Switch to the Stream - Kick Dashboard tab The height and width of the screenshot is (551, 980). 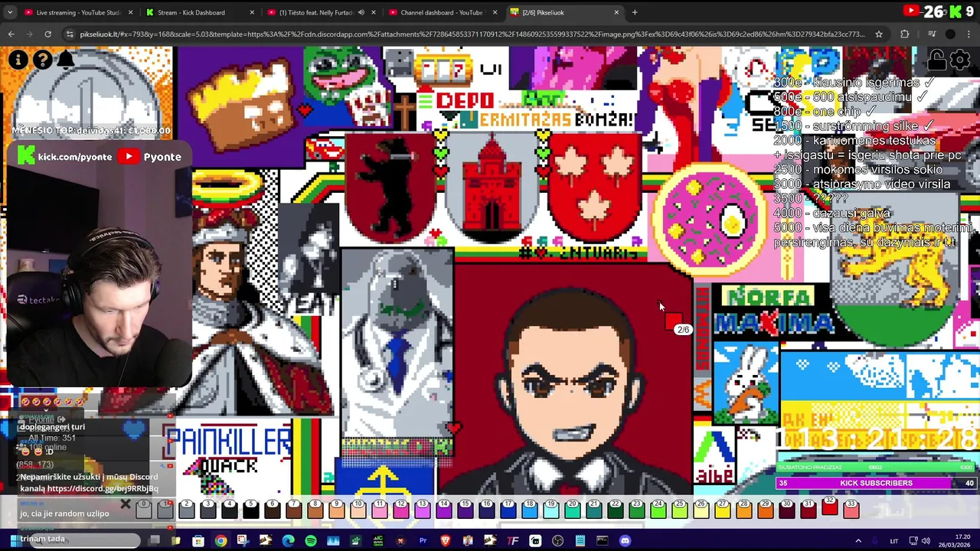(x=199, y=12)
